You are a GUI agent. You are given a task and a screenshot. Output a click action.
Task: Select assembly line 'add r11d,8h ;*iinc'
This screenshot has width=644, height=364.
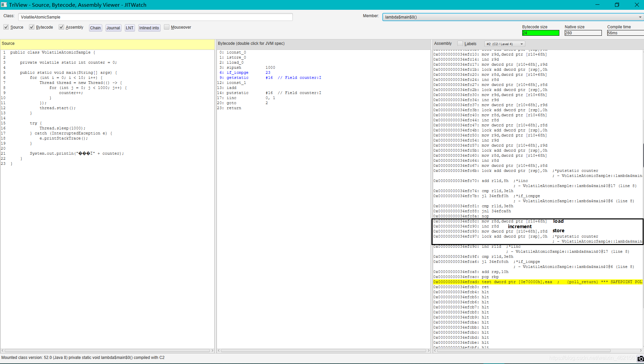[x=481, y=181]
